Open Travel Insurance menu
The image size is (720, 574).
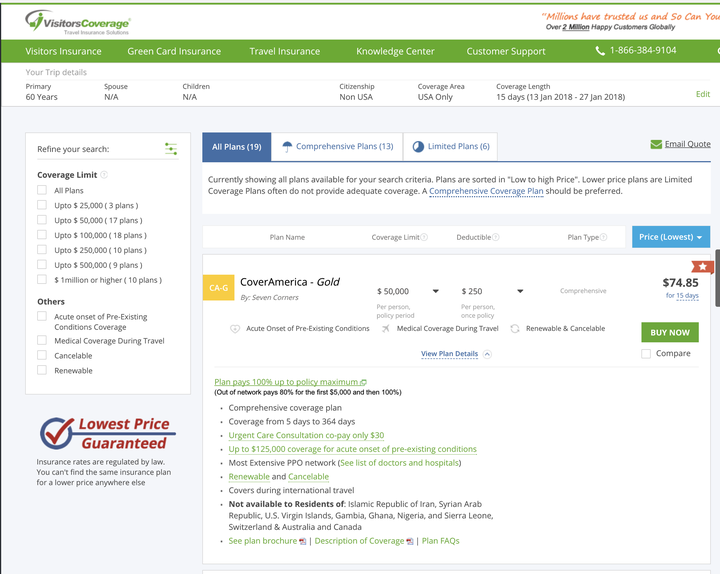point(285,51)
